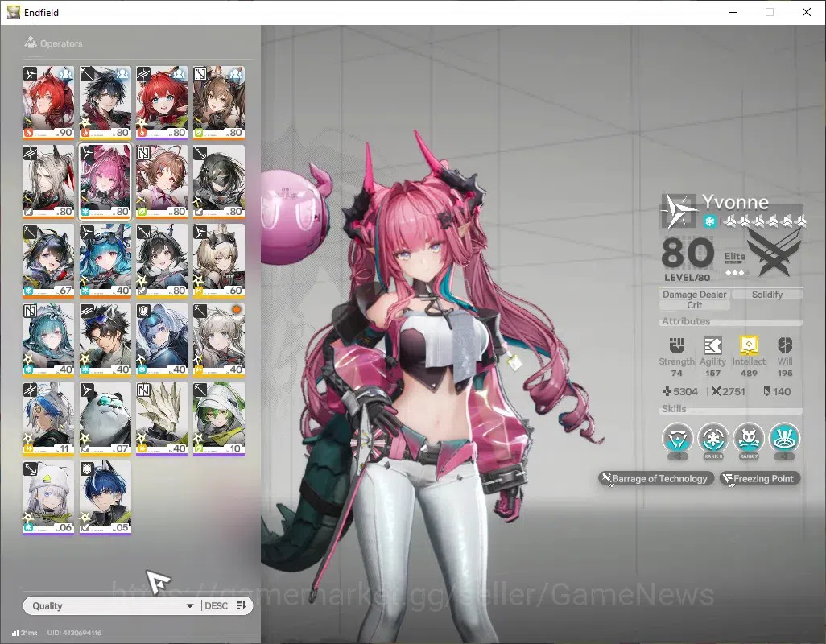Select the dark masked level 80 operator

click(219, 181)
